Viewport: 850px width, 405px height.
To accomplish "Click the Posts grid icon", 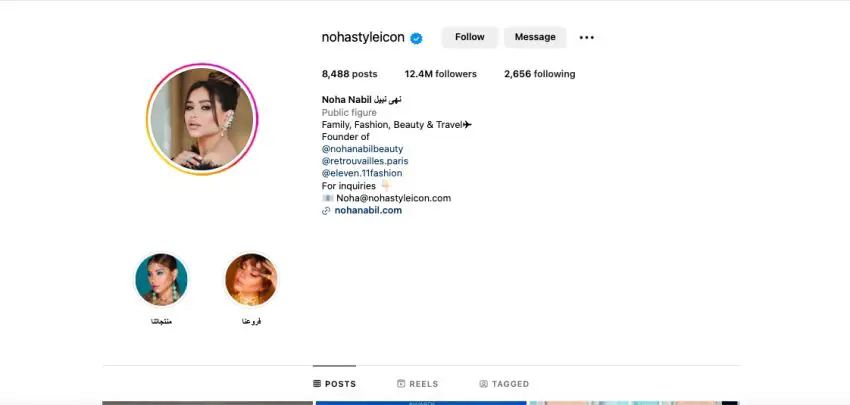I will coord(317,384).
